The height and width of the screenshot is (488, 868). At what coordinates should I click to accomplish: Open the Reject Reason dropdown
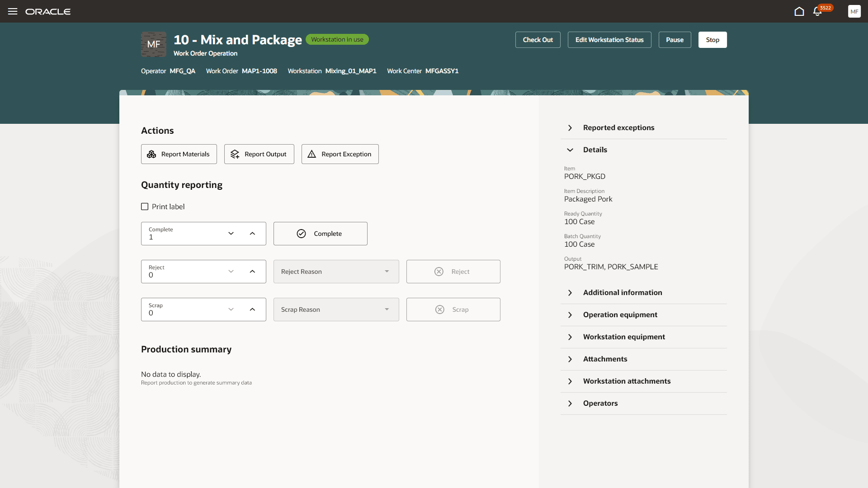(336, 272)
